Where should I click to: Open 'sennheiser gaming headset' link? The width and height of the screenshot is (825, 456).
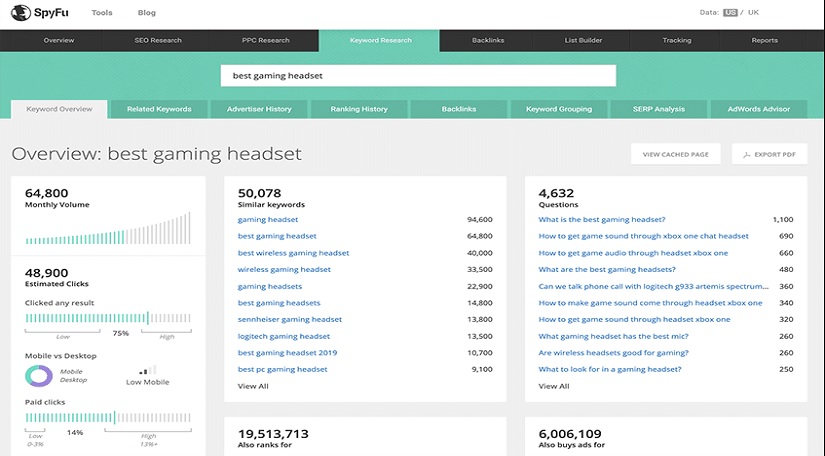coord(290,319)
